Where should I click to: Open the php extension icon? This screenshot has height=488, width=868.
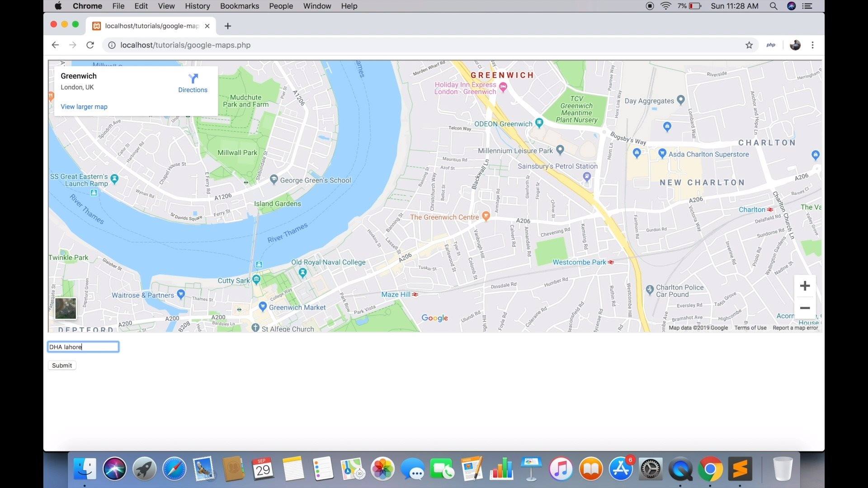coord(771,45)
